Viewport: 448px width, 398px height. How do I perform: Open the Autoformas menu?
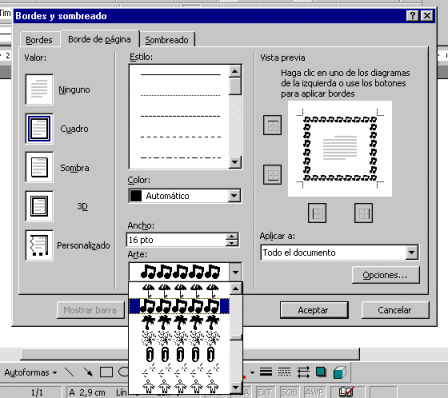pyautogui.click(x=30, y=372)
